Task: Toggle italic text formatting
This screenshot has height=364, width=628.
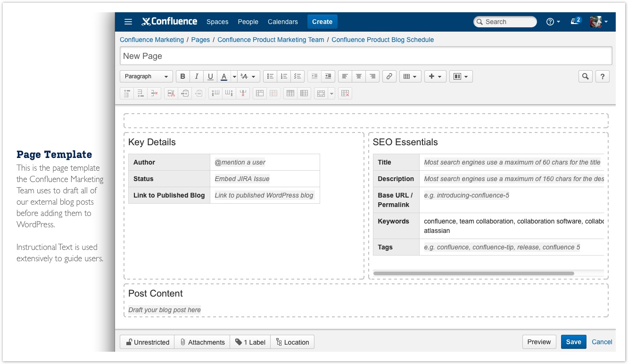Action: 197,76
